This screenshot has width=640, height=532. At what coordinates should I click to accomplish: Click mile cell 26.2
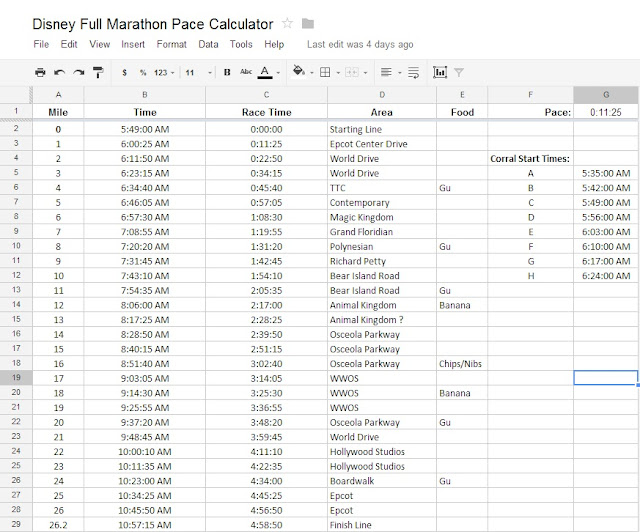58,525
